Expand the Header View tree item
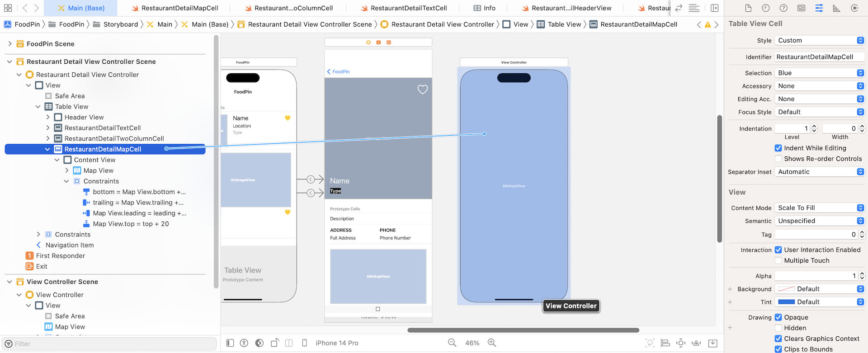The height and width of the screenshot is (353, 868). tap(48, 117)
